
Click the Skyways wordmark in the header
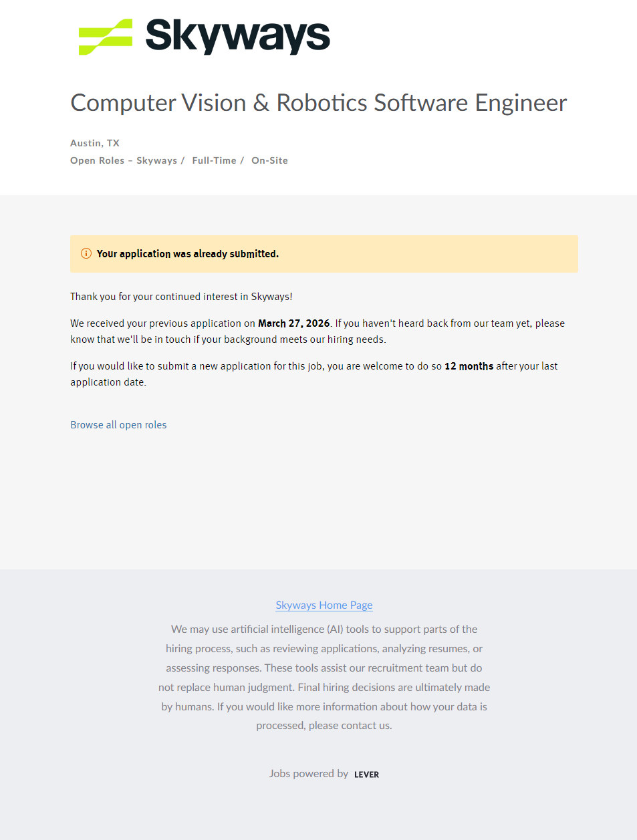click(x=237, y=37)
